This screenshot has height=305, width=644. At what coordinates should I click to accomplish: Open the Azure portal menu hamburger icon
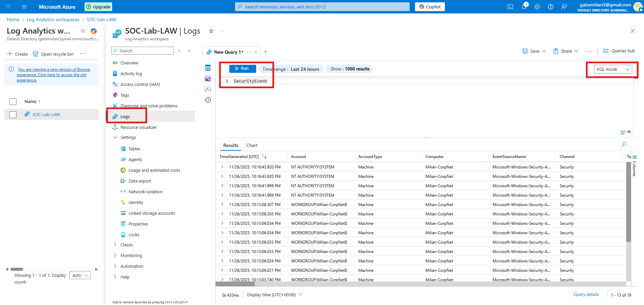(24, 7)
